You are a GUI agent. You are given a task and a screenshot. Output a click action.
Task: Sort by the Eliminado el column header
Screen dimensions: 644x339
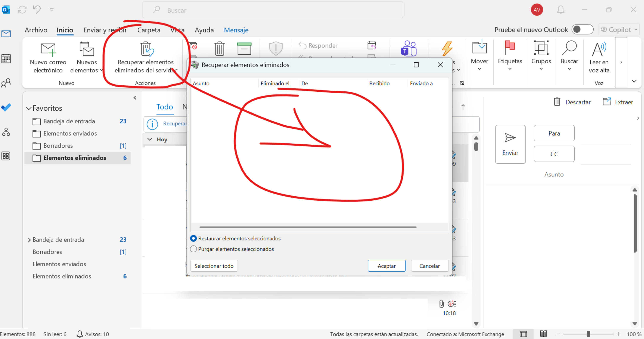click(275, 83)
